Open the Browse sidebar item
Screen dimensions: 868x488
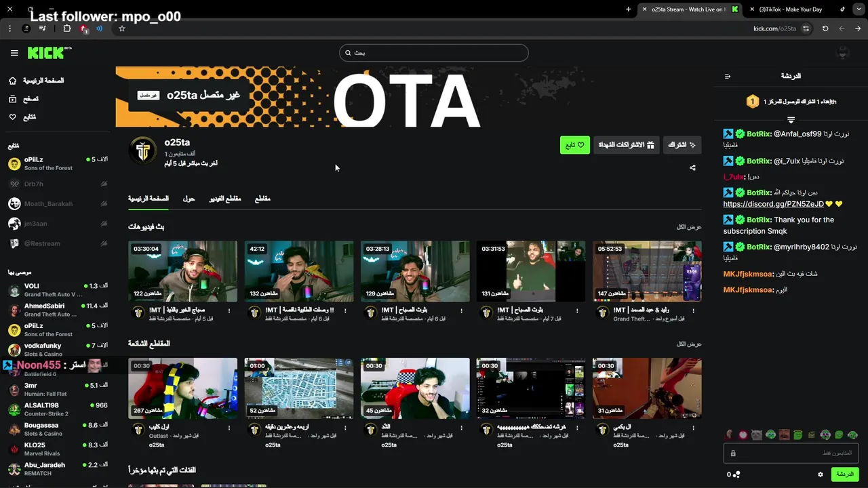coord(24,99)
